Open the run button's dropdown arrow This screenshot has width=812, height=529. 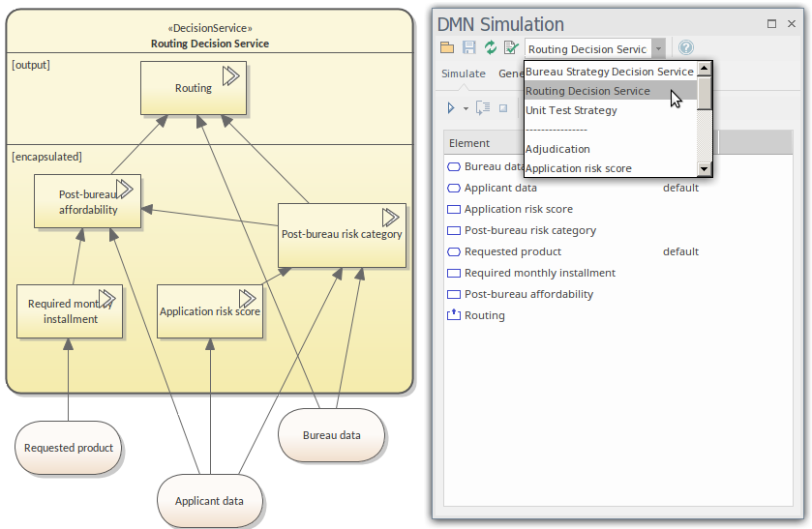tap(466, 108)
